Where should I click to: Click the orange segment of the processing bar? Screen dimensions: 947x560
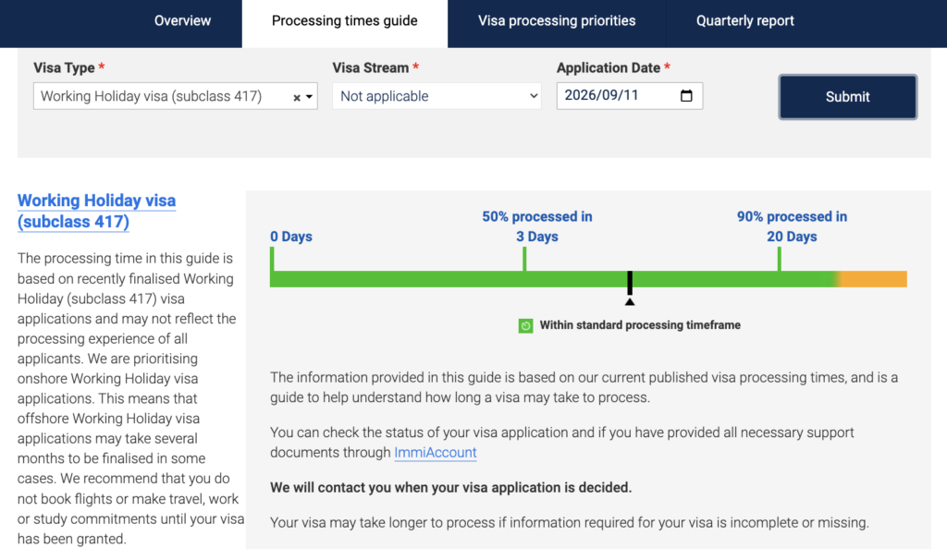click(x=873, y=279)
